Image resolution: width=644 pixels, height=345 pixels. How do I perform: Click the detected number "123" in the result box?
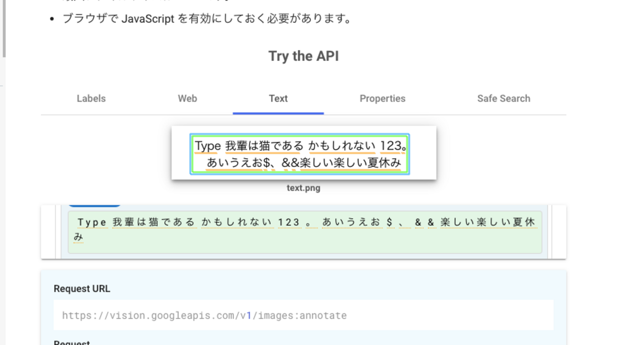tap(289, 223)
